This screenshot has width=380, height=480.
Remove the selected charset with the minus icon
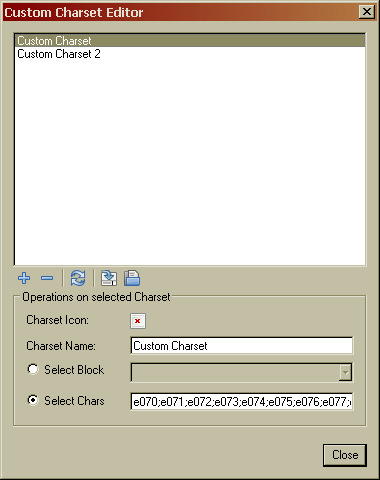(47, 278)
